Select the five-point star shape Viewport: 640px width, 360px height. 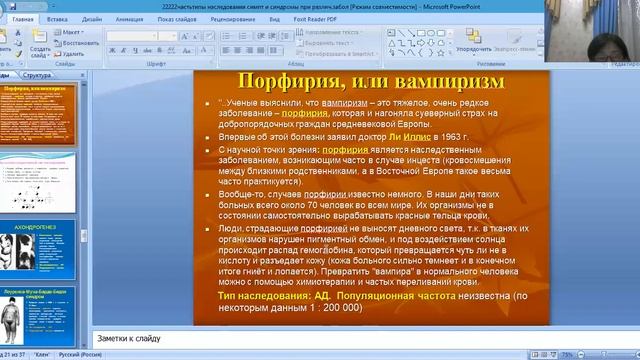pos(441,53)
